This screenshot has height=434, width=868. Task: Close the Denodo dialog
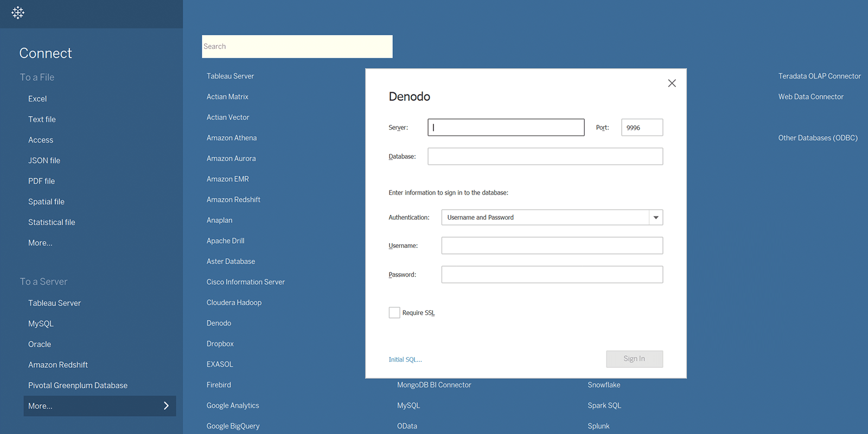pos(672,83)
